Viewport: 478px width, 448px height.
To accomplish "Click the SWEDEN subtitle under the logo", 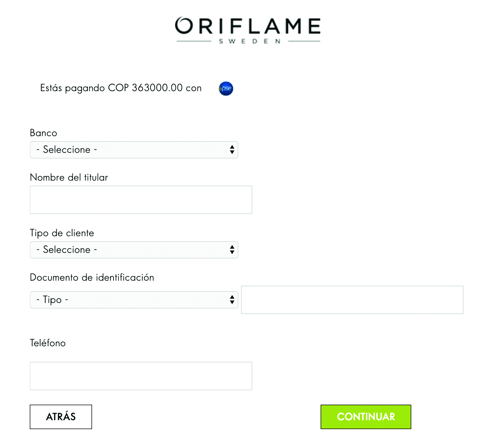I will tap(250, 41).
